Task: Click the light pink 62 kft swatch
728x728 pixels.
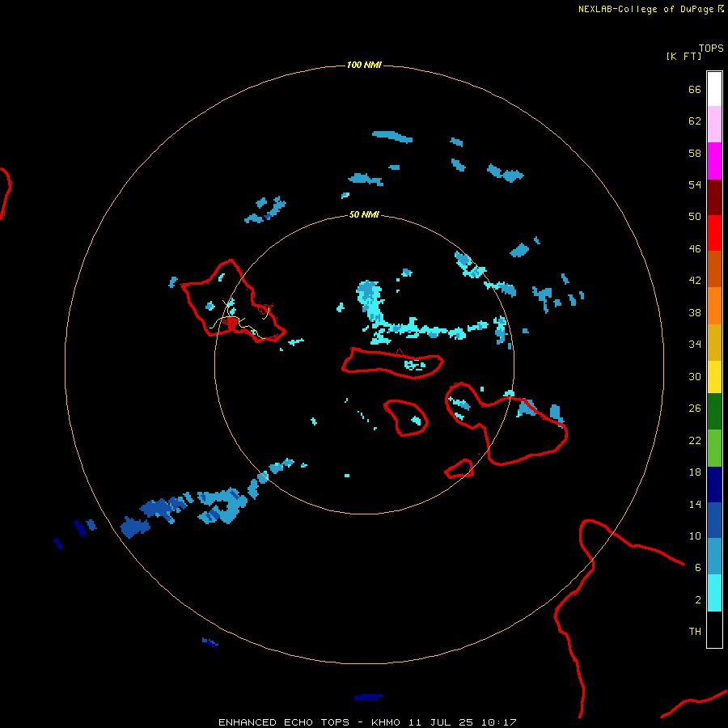Action: (714, 125)
